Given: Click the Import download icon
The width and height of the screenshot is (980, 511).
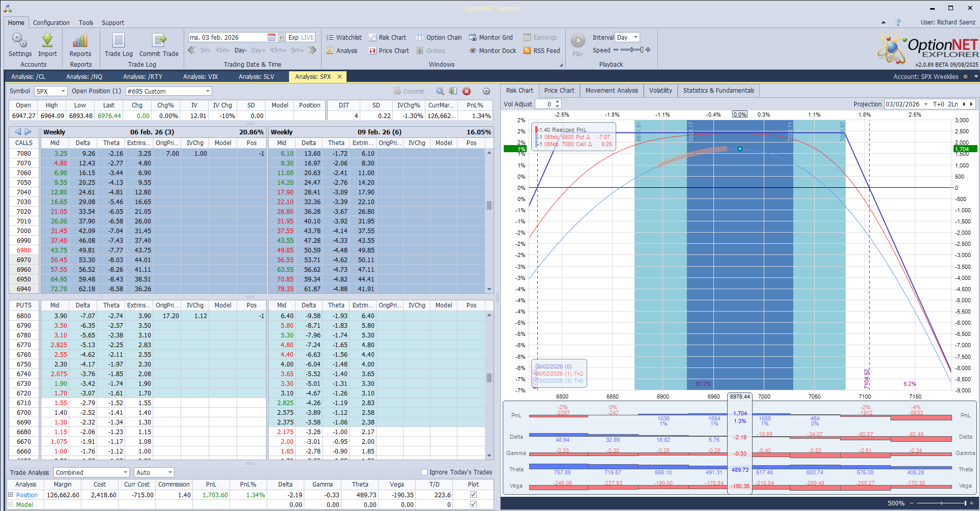Looking at the screenshot, I should tap(47, 41).
